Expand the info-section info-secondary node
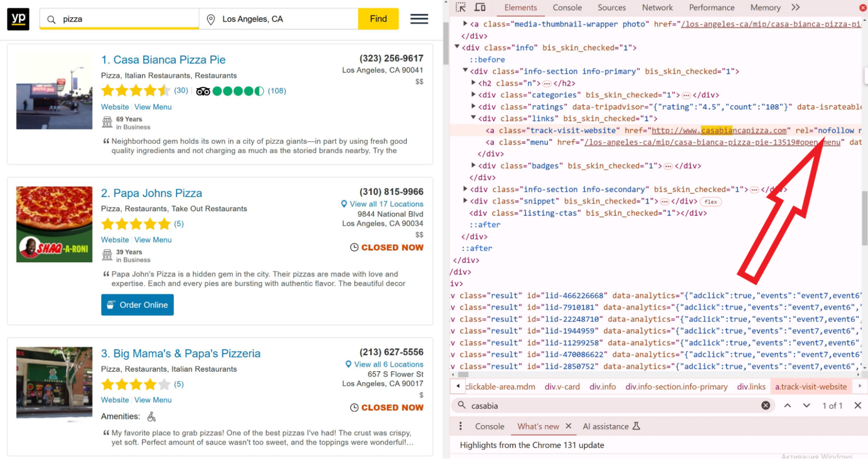Image resolution: width=868 pixels, height=459 pixels. pyautogui.click(x=465, y=189)
